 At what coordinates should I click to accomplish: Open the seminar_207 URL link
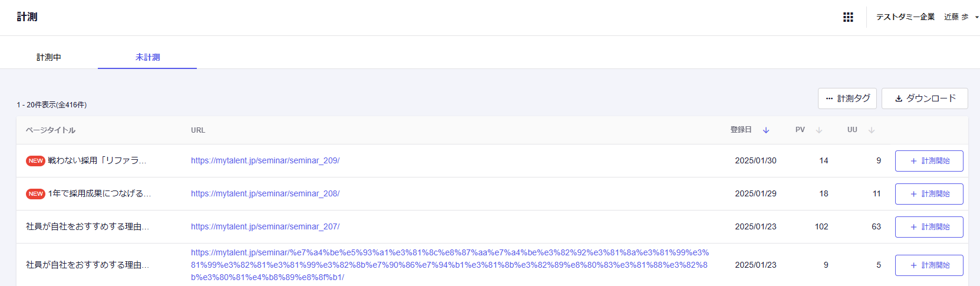pyautogui.click(x=265, y=226)
